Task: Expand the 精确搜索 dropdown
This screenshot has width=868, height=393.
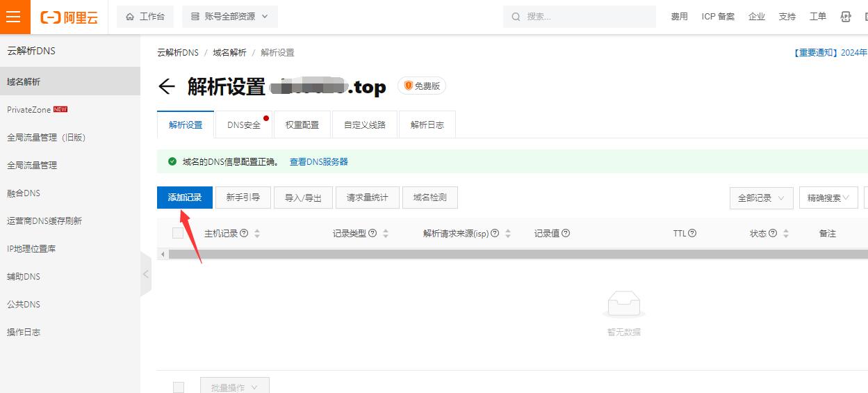Action: point(828,198)
